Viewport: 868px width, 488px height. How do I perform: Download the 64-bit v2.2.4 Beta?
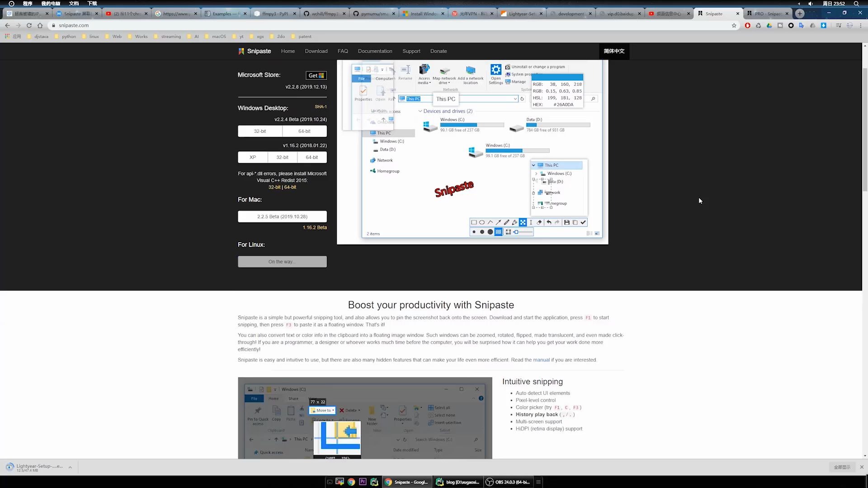[x=304, y=131]
